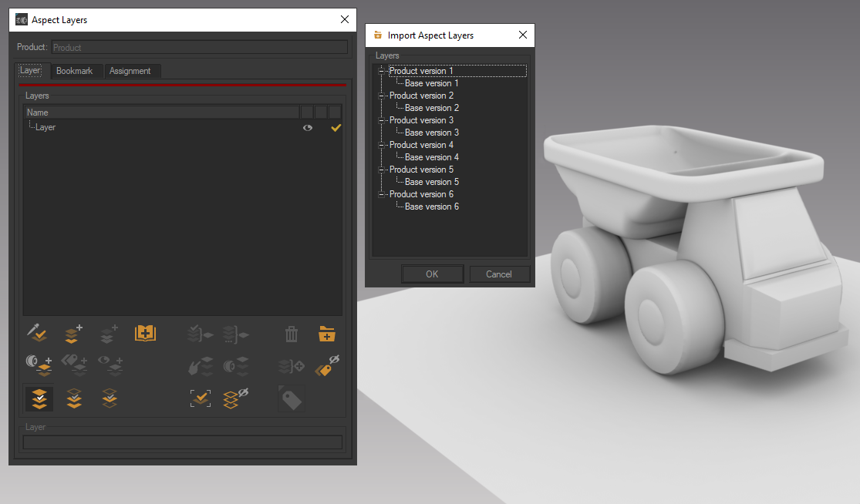
Task: Toggle visibility eye of the Layer row
Action: [x=308, y=128]
